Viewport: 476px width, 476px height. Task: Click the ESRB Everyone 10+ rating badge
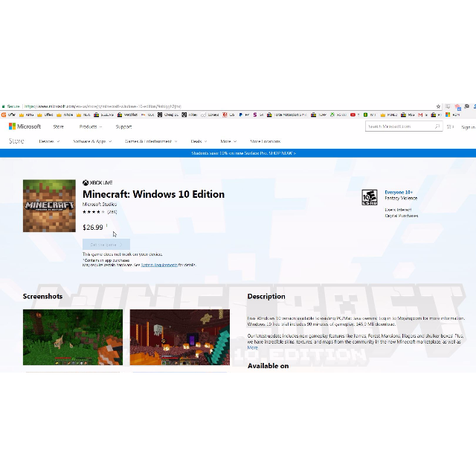tap(370, 197)
